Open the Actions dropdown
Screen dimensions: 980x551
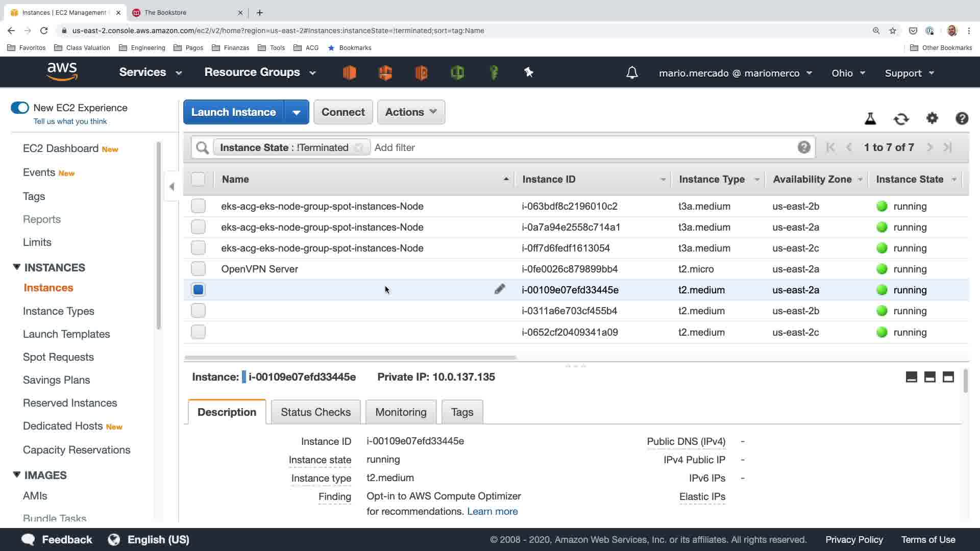point(410,112)
